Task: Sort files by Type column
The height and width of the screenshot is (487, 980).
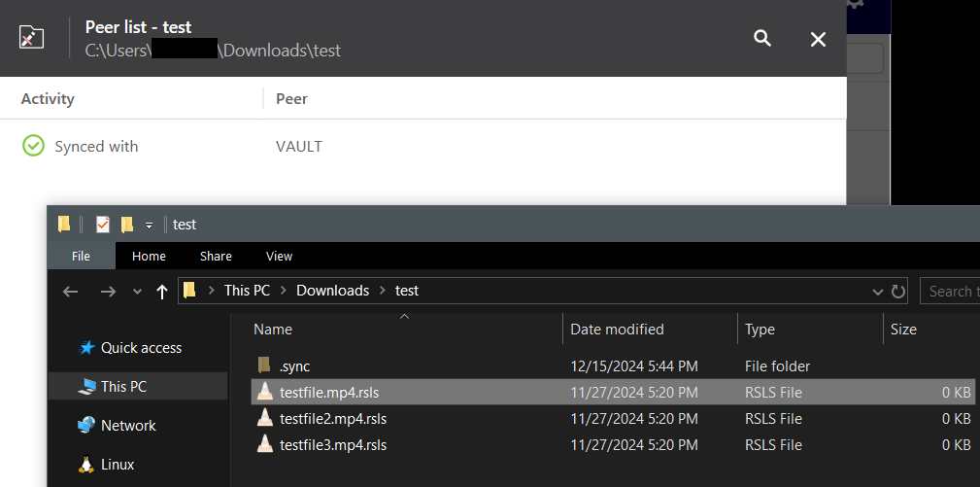Action: (x=760, y=329)
